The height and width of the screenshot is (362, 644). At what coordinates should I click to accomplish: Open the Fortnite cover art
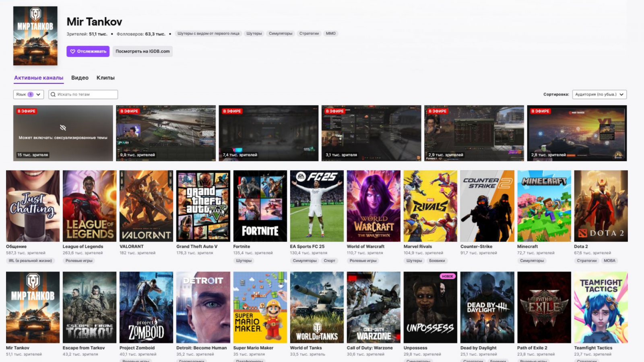pos(260,206)
